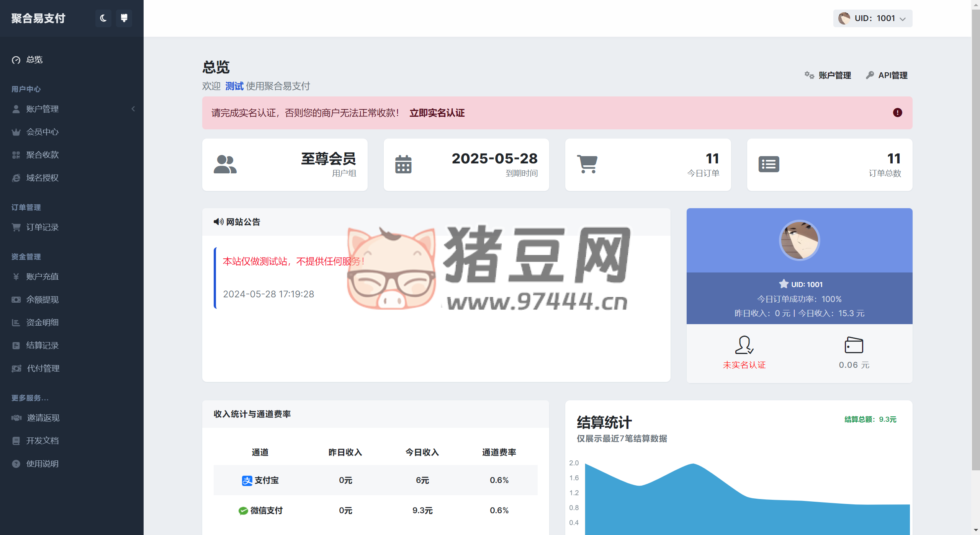Open 订单记录 in the sidebar
The width and height of the screenshot is (980, 535).
[42, 227]
